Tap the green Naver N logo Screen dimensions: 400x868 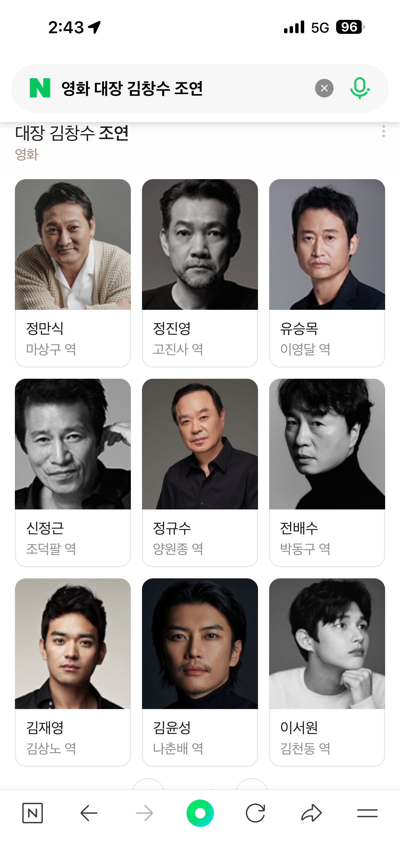(40, 88)
